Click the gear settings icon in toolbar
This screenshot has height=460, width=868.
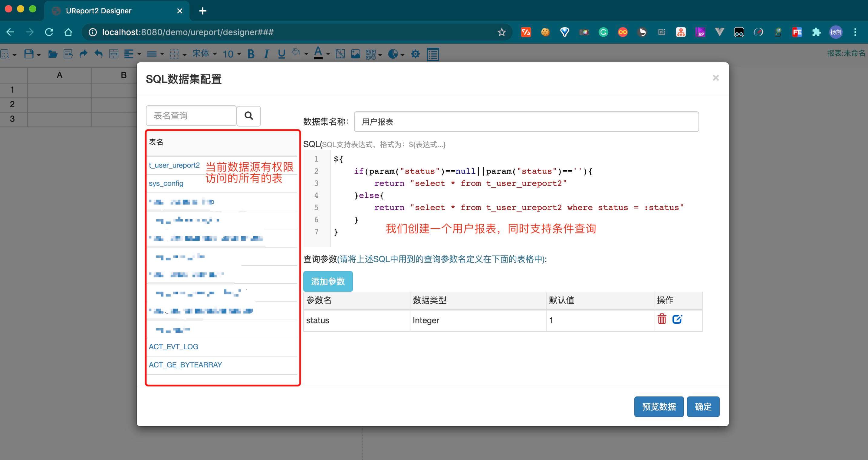point(416,54)
